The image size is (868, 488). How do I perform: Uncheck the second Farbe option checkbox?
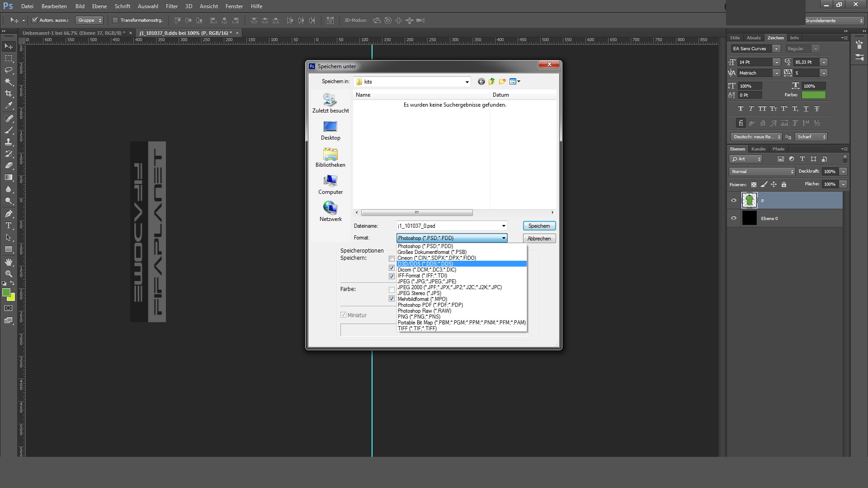click(x=392, y=299)
